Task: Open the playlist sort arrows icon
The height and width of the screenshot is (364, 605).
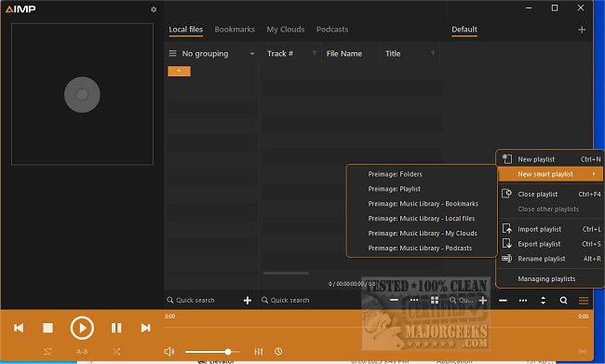Action: [x=543, y=301]
